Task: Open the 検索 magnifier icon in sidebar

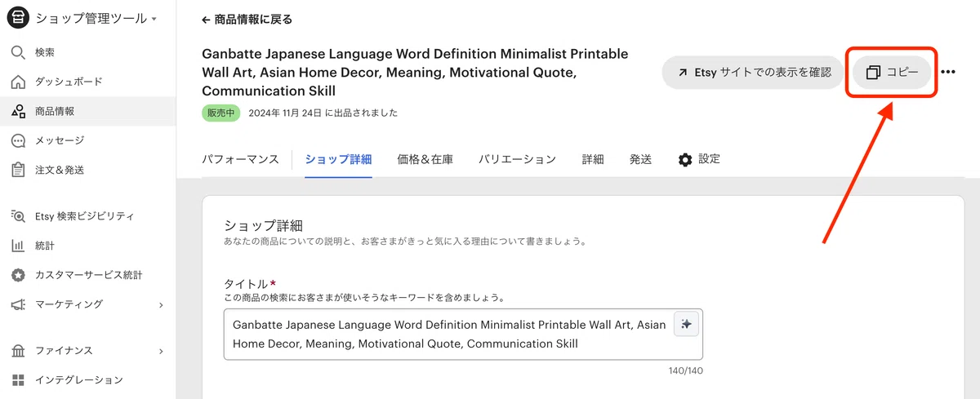Action: pos(18,53)
